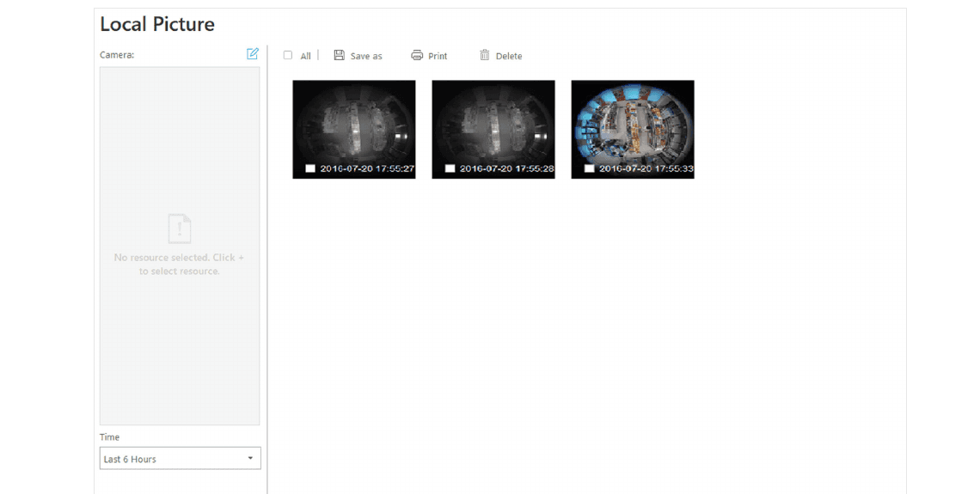Image resolution: width=980 pixels, height=494 pixels.
Task: Tick the All checkbox
Action: pyautogui.click(x=287, y=55)
